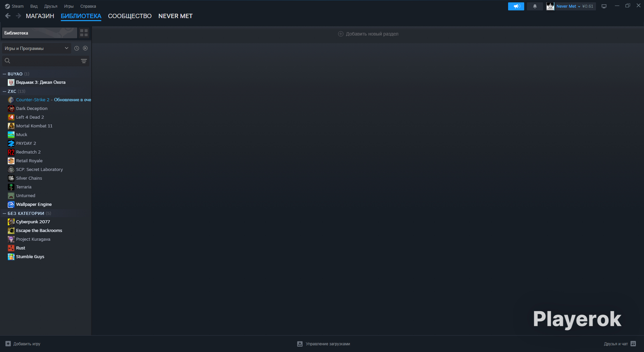Click Добавить игру at the bottom
This screenshot has height=352, width=644.
tap(23, 344)
